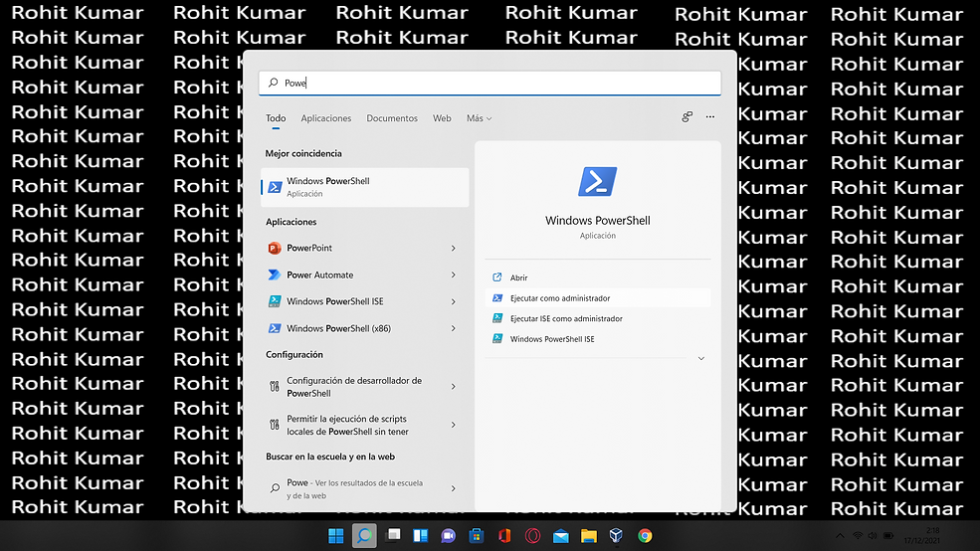Image resolution: width=980 pixels, height=551 pixels.
Task: Open Windows PowerShell ISE in the left results
Action: click(364, 301)
